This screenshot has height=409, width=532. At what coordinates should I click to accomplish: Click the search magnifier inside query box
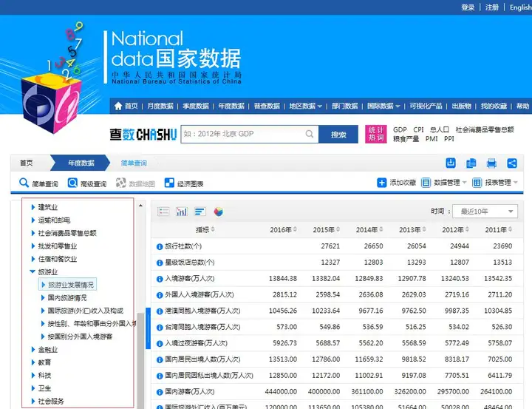[x=310, y=134]
